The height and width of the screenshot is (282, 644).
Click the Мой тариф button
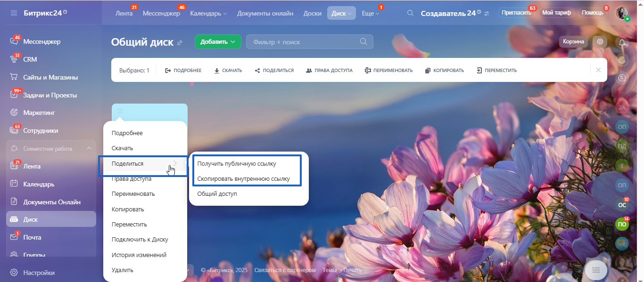556,13
